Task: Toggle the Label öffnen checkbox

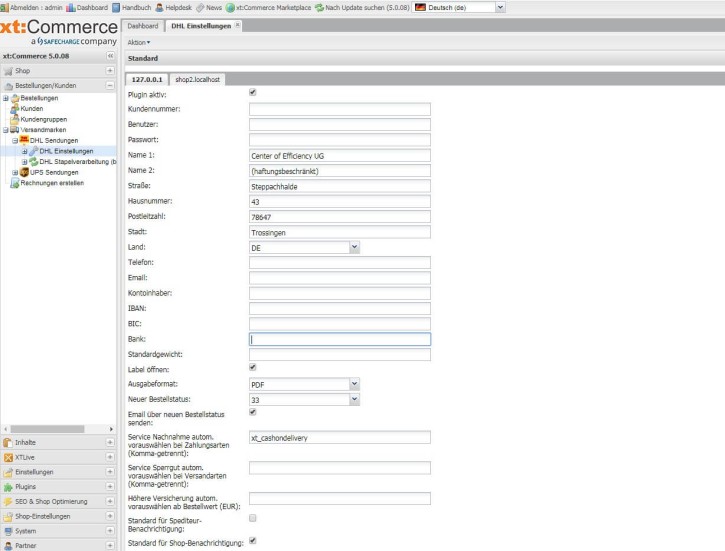Action: coord(252,367)
